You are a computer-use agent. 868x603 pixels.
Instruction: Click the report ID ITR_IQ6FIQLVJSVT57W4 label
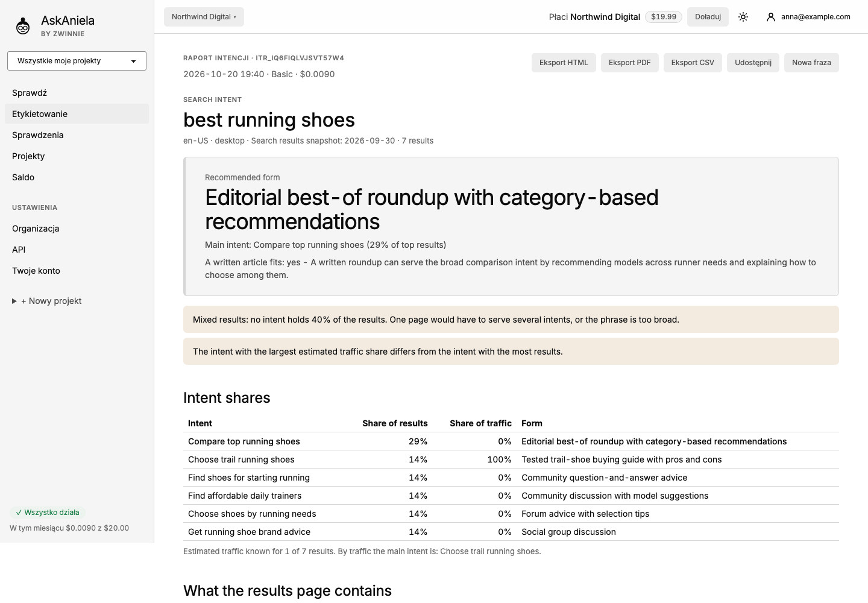tap(300, 58)
